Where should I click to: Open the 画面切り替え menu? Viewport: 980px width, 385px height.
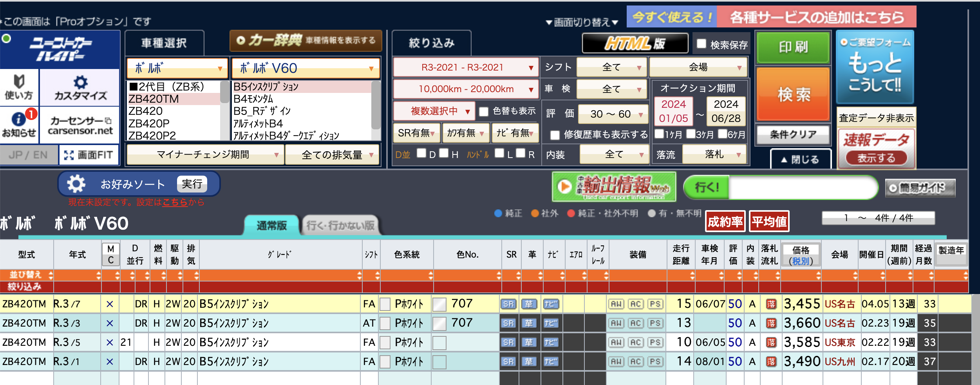[x=582, y=22]
